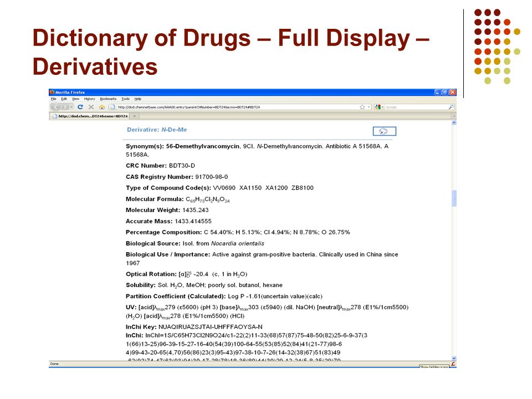Open the back/forward history dropdown arrow
Viewport: 532px width, 399px height.
71,107
